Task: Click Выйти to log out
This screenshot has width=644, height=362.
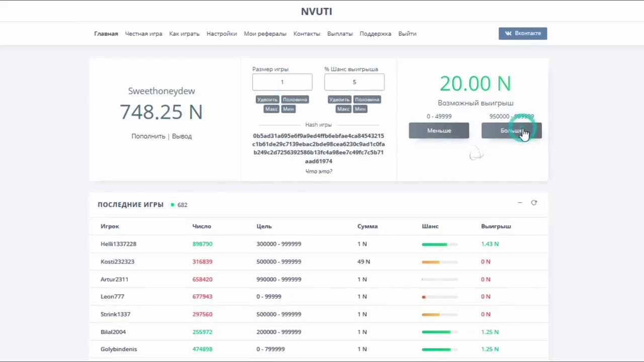Action: click(407, 34)
